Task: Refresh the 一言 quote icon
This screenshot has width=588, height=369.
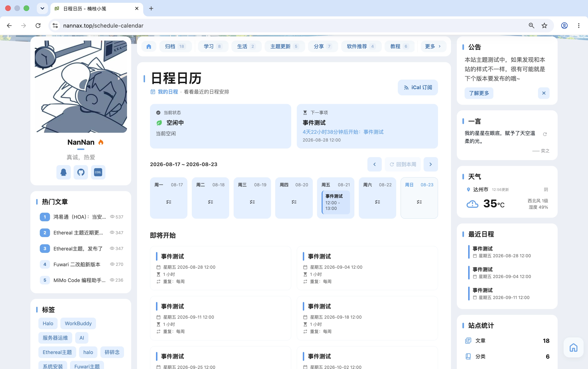Action: click(545, 134)
